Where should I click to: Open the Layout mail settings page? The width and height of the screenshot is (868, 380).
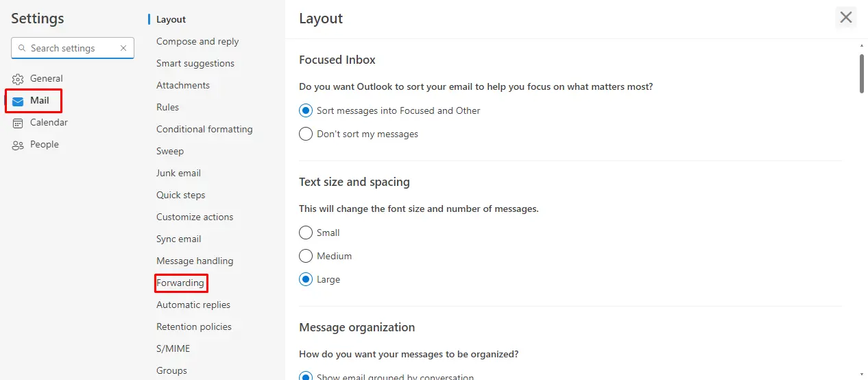pyautogui.click(x=171, y=20)
